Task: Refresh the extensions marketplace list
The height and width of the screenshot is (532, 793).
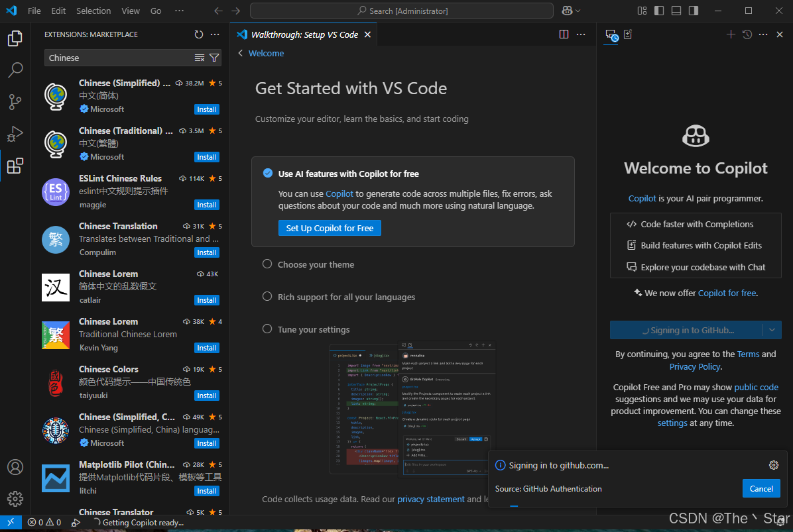Action: point(199,34)
